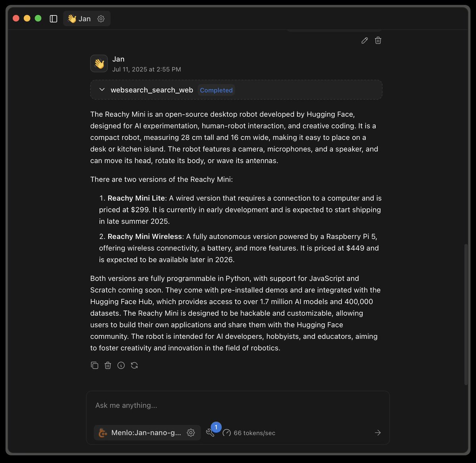Click the 66 tokens/sec speed indicator

coord(249,433)
